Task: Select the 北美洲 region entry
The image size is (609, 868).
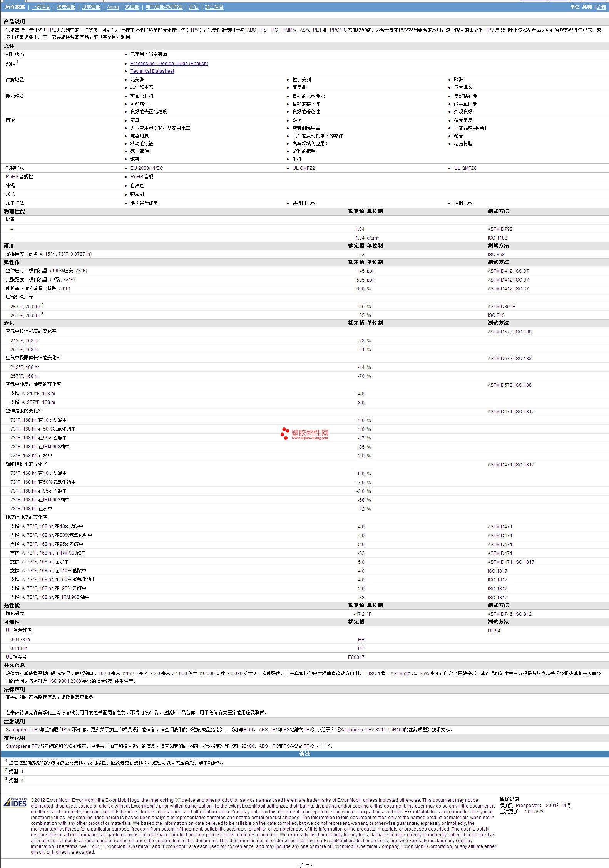Action: 137,80
